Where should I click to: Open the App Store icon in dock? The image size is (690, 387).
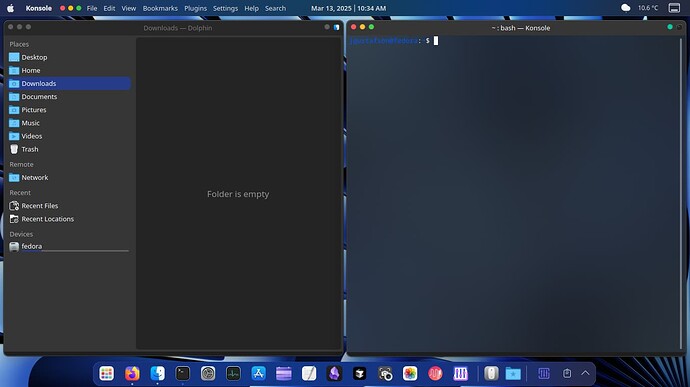click(258, 373)
